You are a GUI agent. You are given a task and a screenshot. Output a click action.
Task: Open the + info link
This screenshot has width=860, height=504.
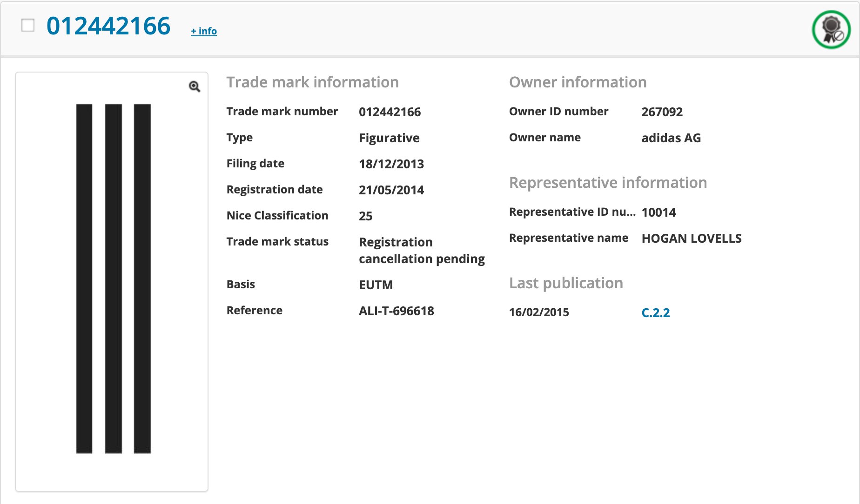204,31
